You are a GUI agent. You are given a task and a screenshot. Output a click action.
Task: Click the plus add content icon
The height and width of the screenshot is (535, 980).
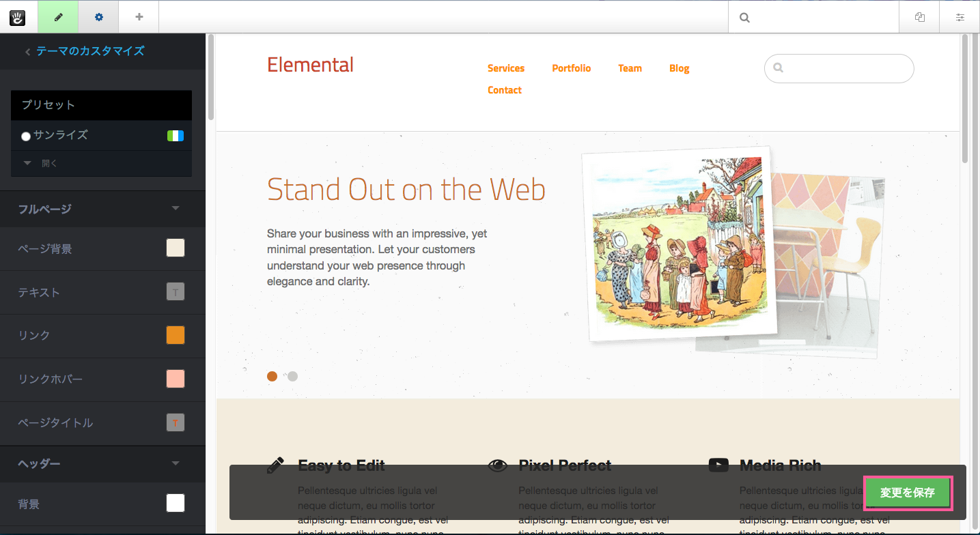click(139, 17)
